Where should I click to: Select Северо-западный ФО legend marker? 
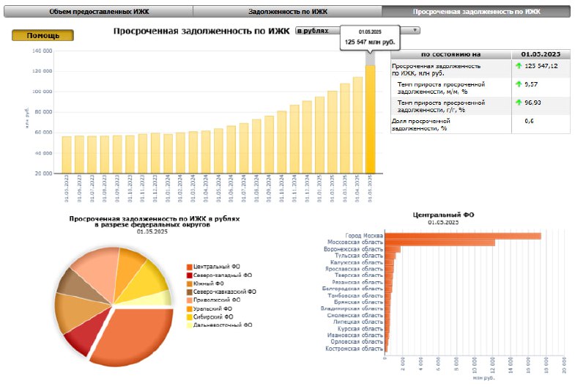190,275
